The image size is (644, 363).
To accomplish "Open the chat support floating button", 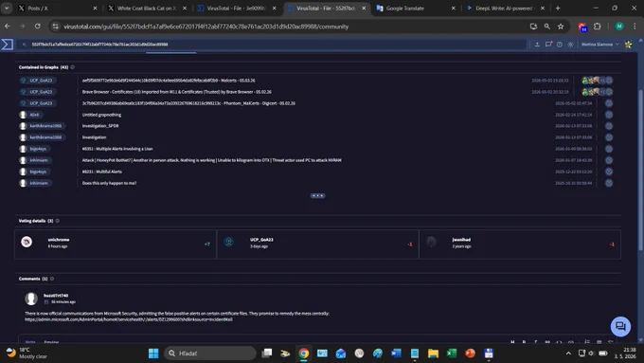I will [620, 326].
